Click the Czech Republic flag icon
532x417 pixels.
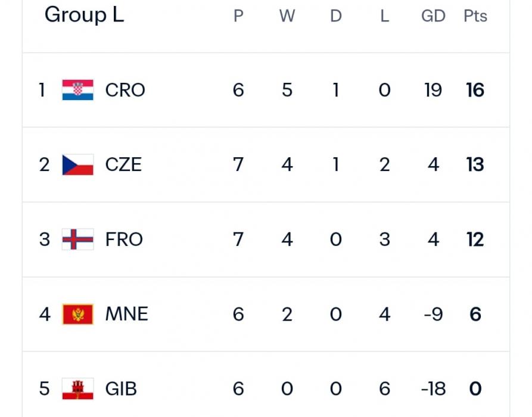(77, 164)
